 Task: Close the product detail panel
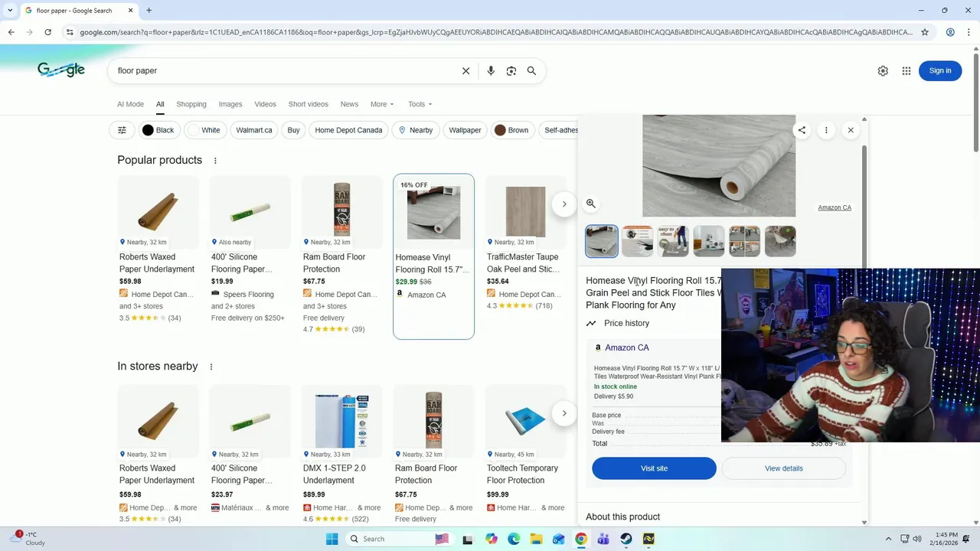[851, 130]
